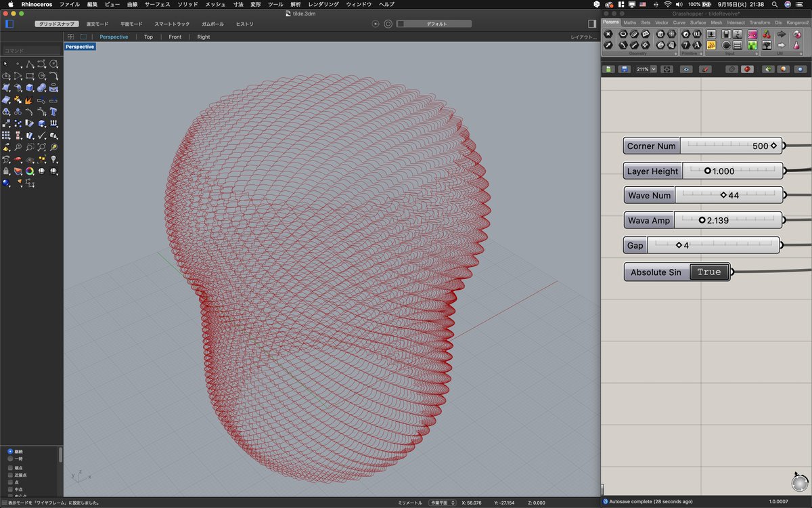Image resolution: width=812 pixels, height=508 pixels.
Task: Toggle the Absolute Sin boolean to False
Action: (x=708, y=272)
